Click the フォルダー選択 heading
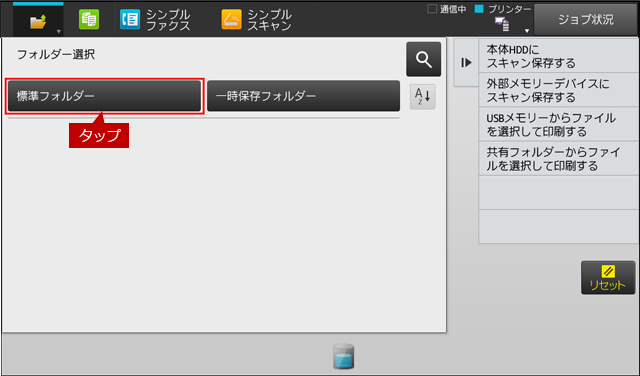This screenshot has height=376, width=640. tap(56, 54)
